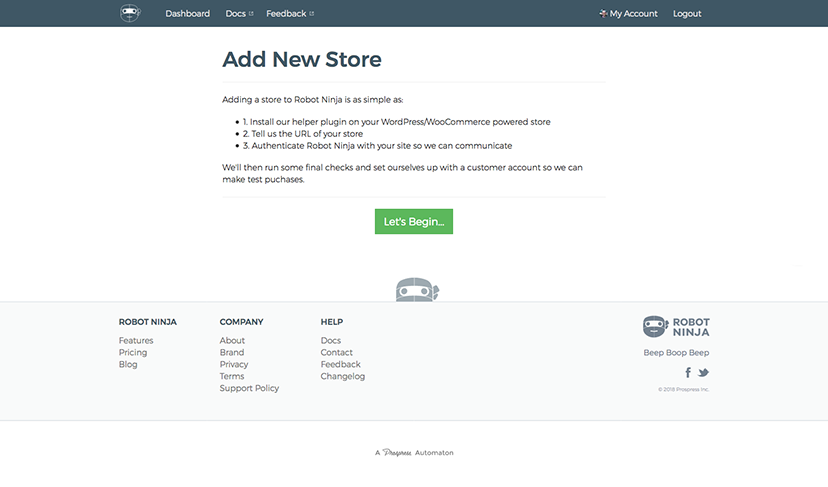Open the Docs link under Help
Screen dimensions: 828x487
(331, 341)
